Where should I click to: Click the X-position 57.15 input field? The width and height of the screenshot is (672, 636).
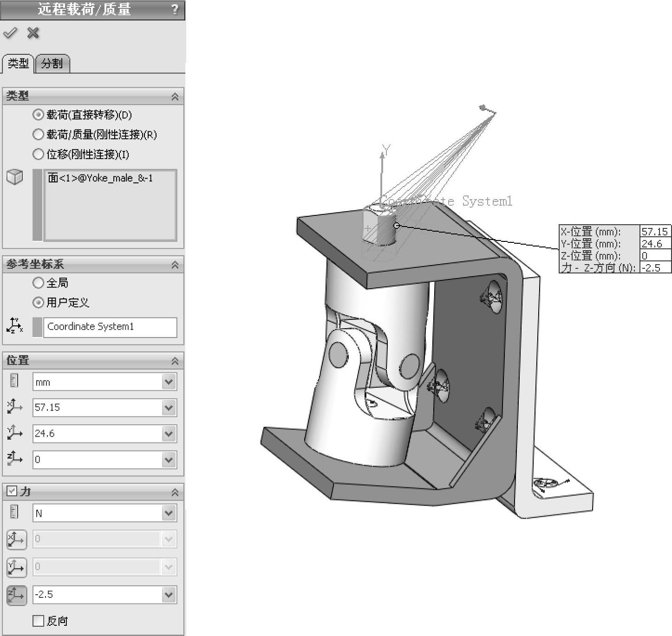[x=97, y=408]
